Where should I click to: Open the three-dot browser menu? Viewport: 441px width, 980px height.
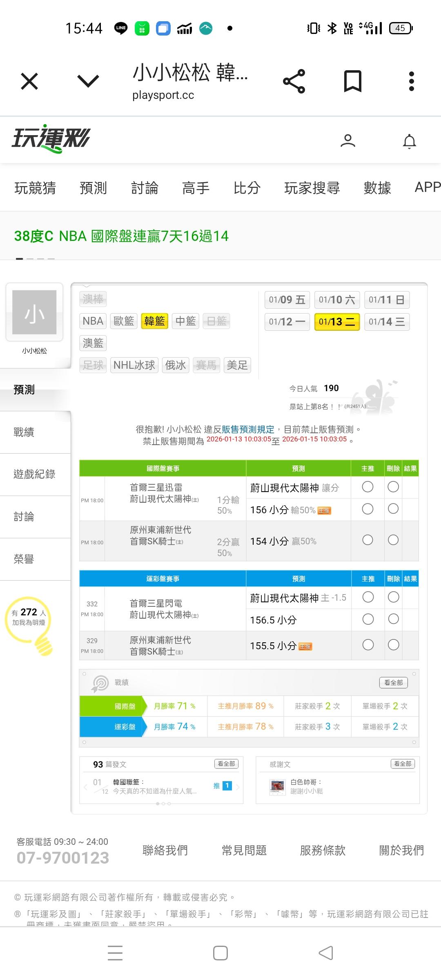411,81
